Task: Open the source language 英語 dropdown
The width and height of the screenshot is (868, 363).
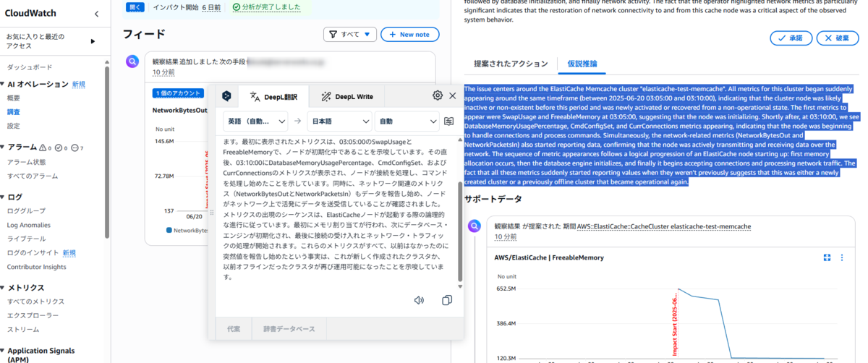Action: point(255,121)
